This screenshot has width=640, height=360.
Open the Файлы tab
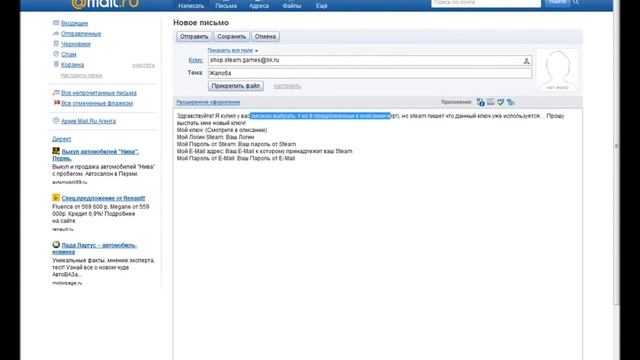292,5
